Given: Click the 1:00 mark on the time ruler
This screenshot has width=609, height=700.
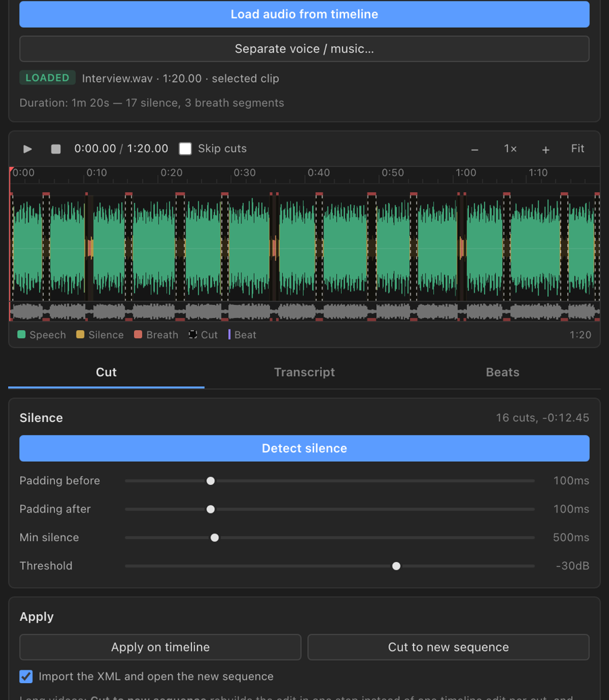Looking at the screenshot, I should coord(466,172).
